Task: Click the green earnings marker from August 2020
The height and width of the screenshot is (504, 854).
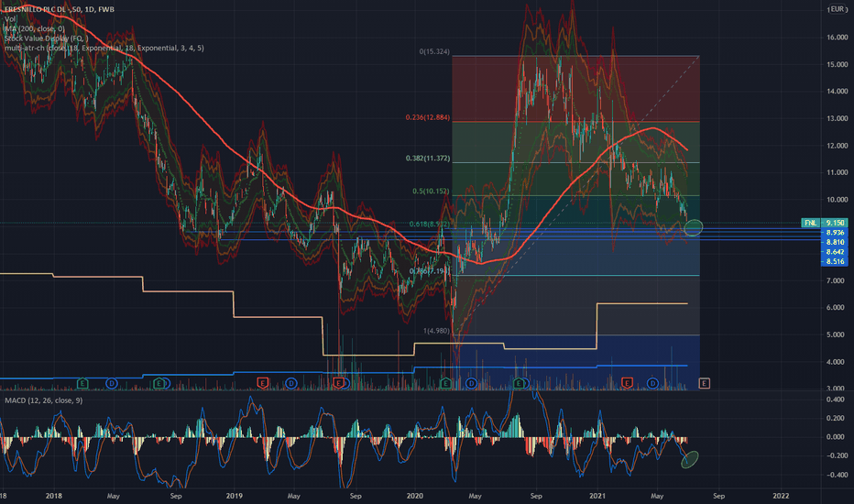Action: [x=519, y=384]
